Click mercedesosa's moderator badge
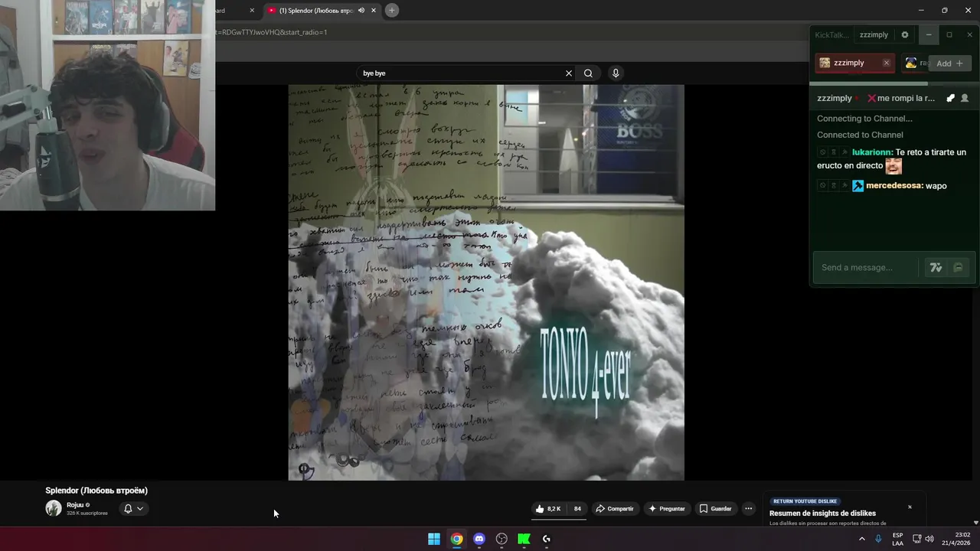This screenshot has height=551, width=980. point(857,186)
